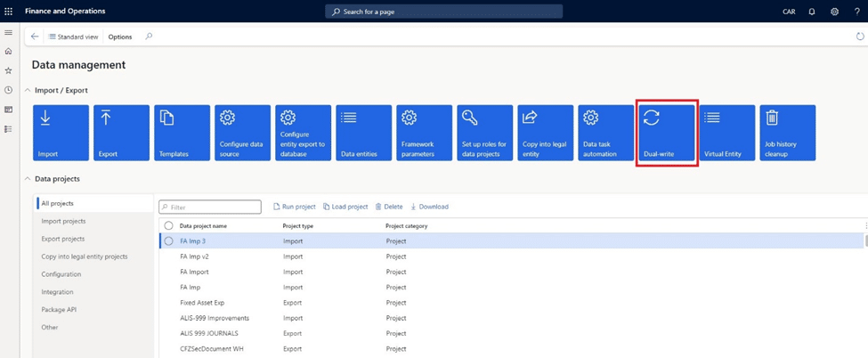Select the Integration filter
Screen dimensions: 868x358
94,292
